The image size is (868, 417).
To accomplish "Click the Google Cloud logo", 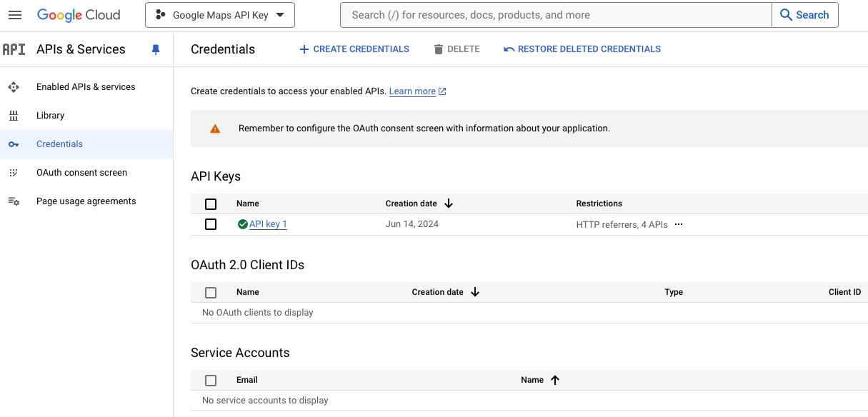I will coord(79,14).
